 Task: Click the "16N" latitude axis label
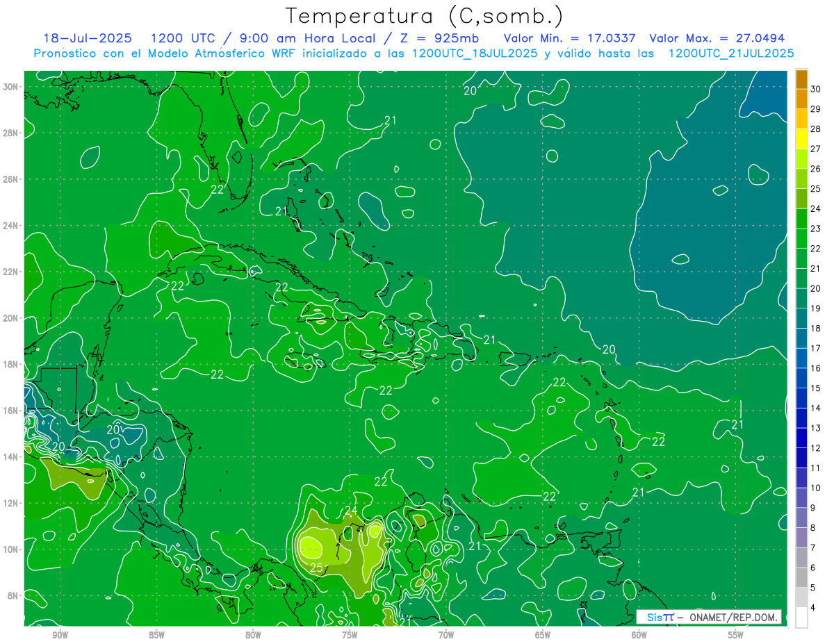10,411
